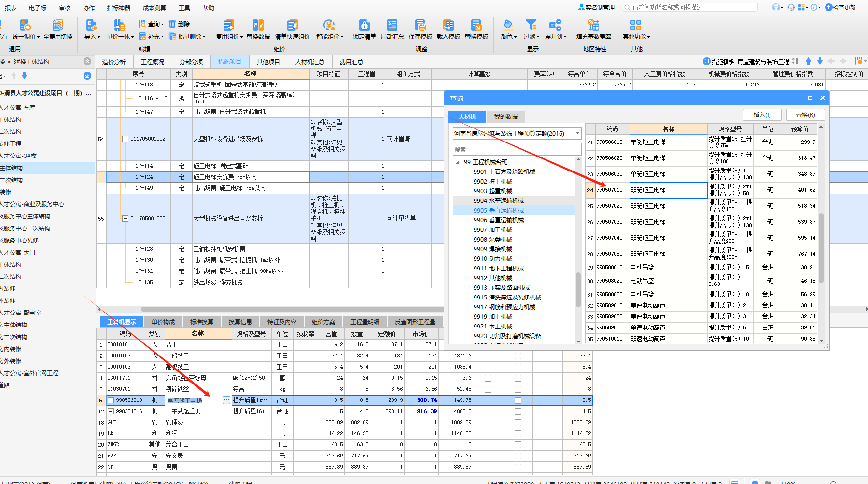The image size is (868, 484).
Task: Click the 搜索 field in the 查询 dialog
Action: 517,149
